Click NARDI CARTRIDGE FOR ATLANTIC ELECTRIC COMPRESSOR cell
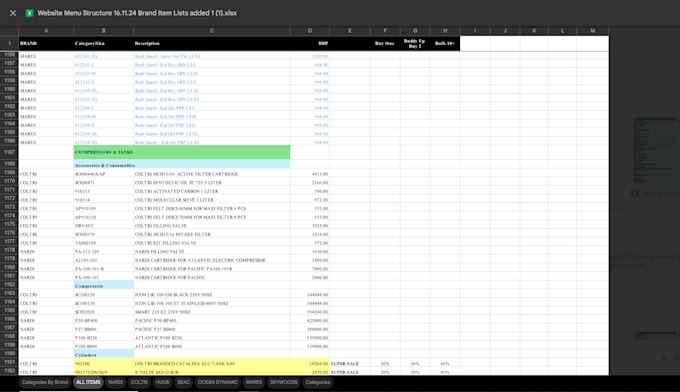The width and height of the screenshot is (680, 392). [212, 260]
